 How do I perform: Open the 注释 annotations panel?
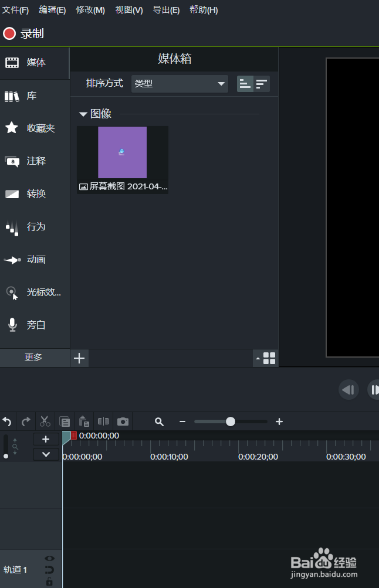click(35, 161)
